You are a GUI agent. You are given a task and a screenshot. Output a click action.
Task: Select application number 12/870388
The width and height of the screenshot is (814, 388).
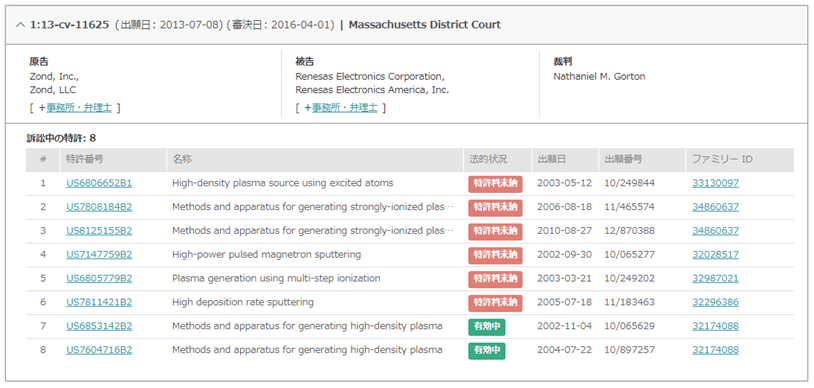pos(630,231)
